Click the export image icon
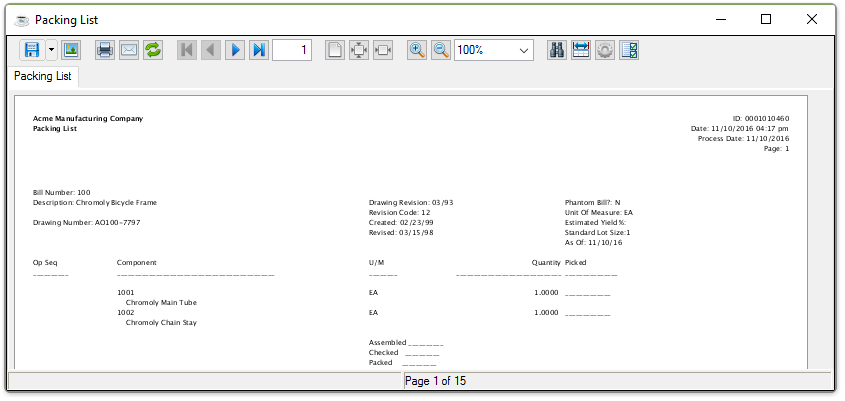Viewport: 845px width, 401px height. coord(70,50)
